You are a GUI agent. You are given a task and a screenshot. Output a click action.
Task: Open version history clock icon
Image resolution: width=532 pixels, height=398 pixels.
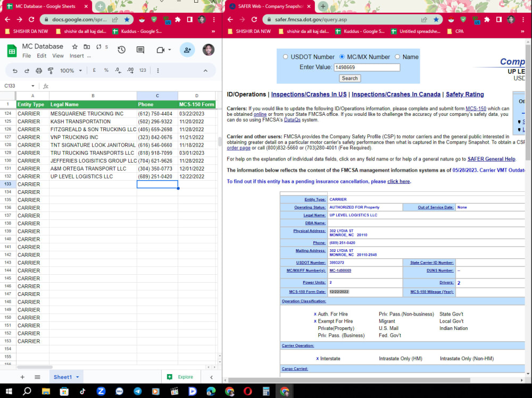121,50
